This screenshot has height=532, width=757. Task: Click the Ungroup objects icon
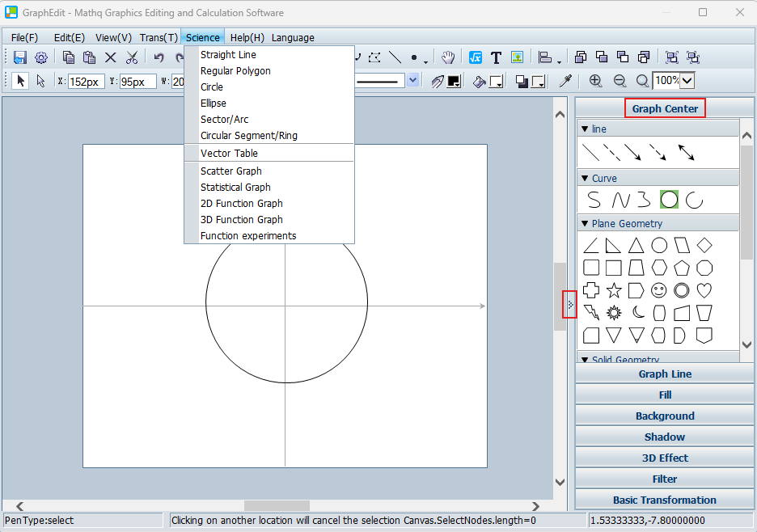[x=693, y=57]
